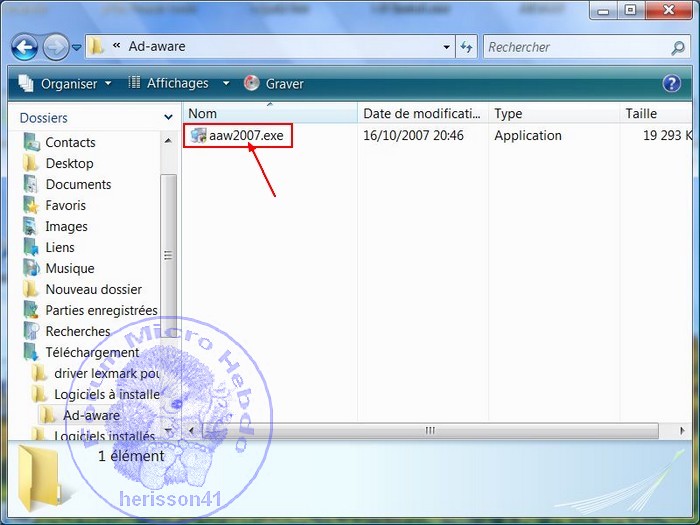Go back with the Back arrow button
The image size is (700, 525).
coord(24,47)
